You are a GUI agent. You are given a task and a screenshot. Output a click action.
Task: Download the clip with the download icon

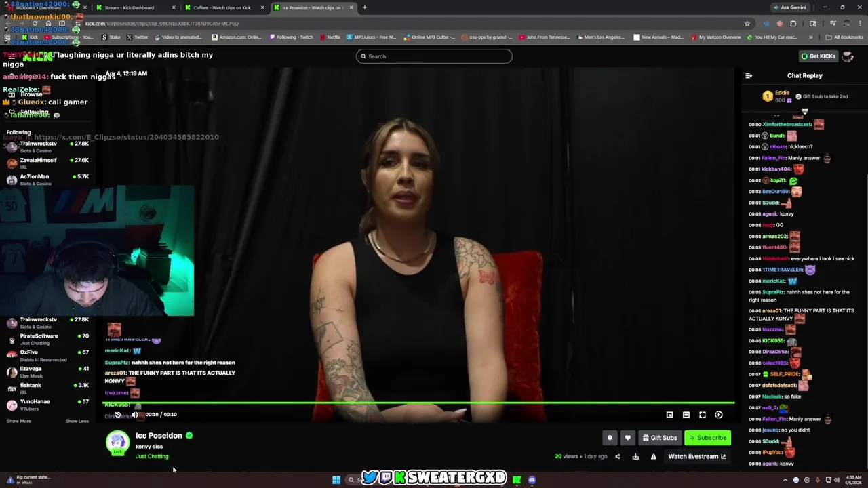pyautogui.click(x=635, y=456)
